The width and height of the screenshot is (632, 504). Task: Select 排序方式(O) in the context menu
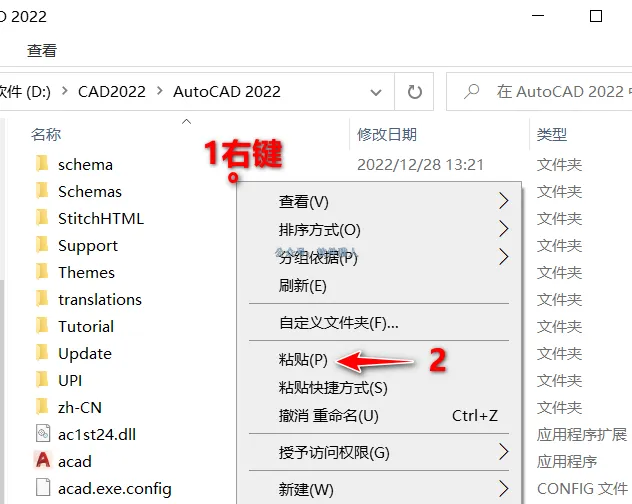(x=379, y=229)
